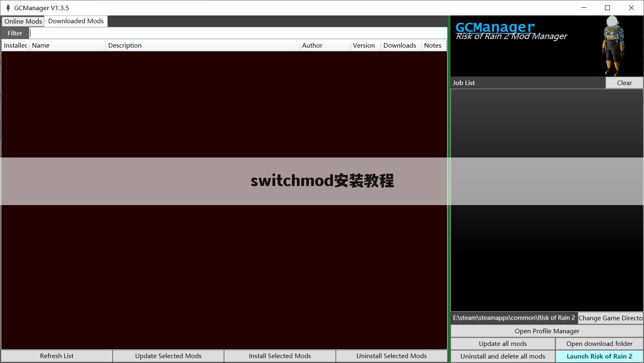Launch Risk of Rain 2
This screenshot has height=363, width=644.
tap(599, 356)
